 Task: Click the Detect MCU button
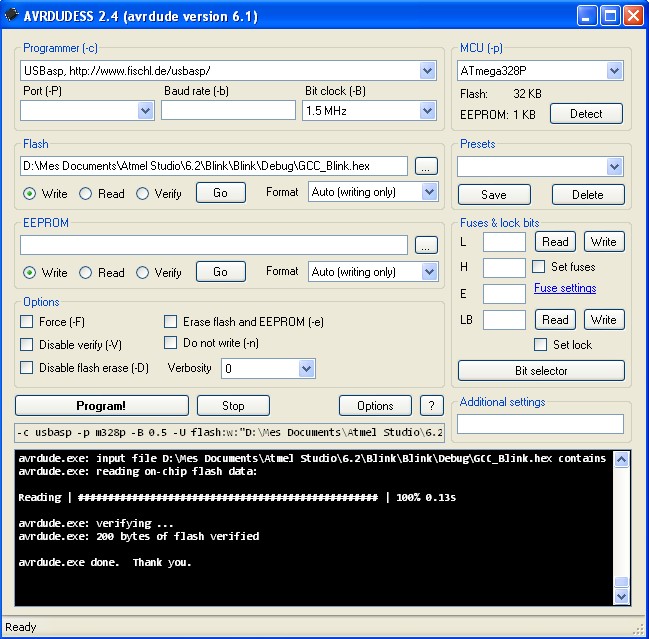(x=586, y=114)
